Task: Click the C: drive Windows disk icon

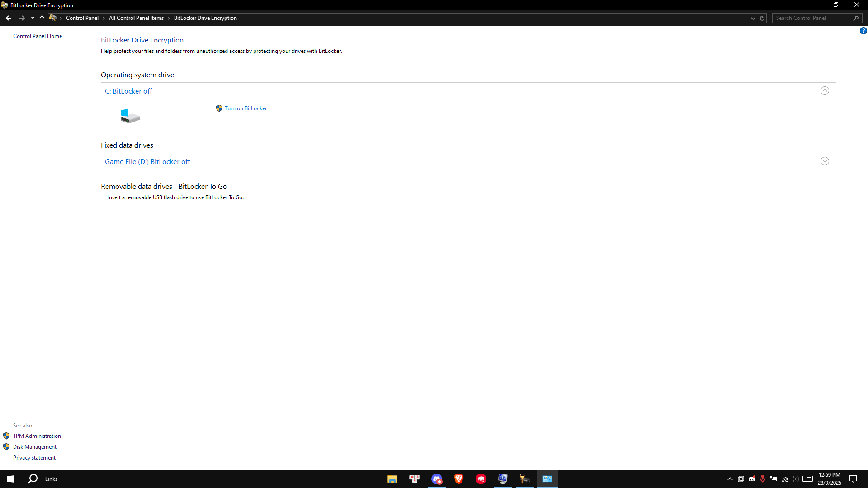Action: [x=130, y=116]
